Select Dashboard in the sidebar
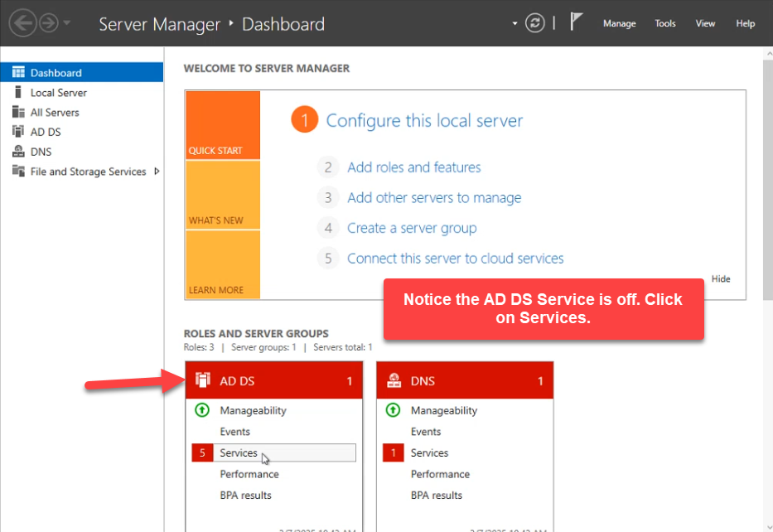The width and height of the screenshot is (773, 532). coord(82,72)
